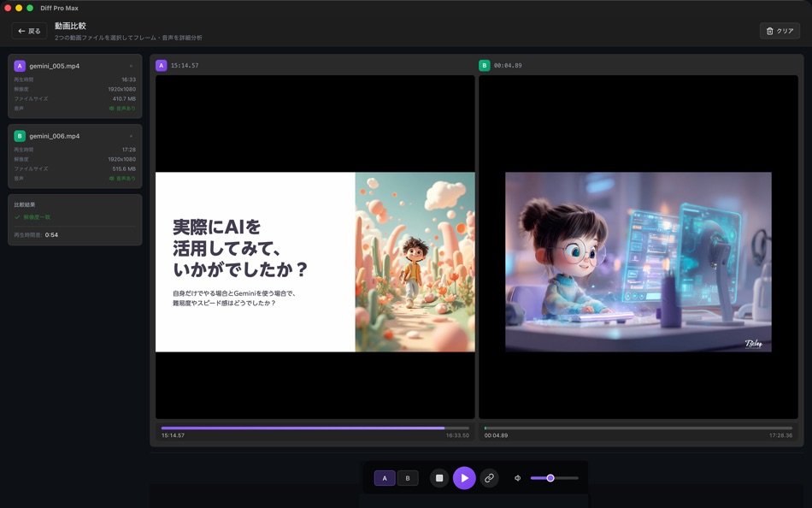
Task: Click クリア to clear the comparison
Action: tap(781, 30)
